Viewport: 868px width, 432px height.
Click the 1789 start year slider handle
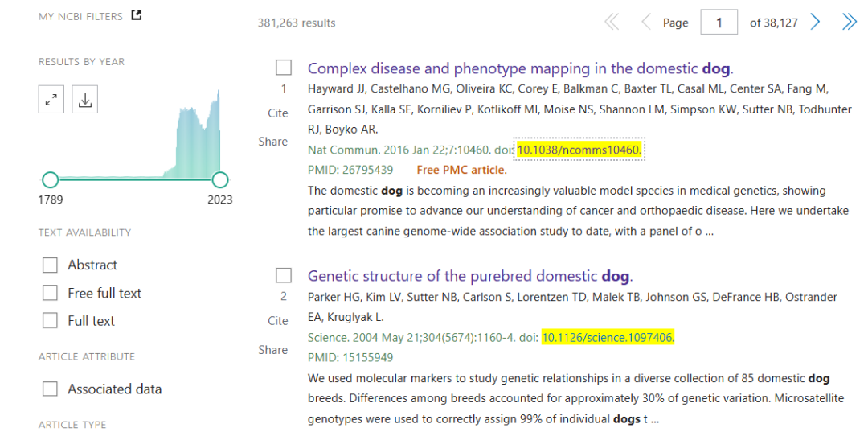point(50,179)
